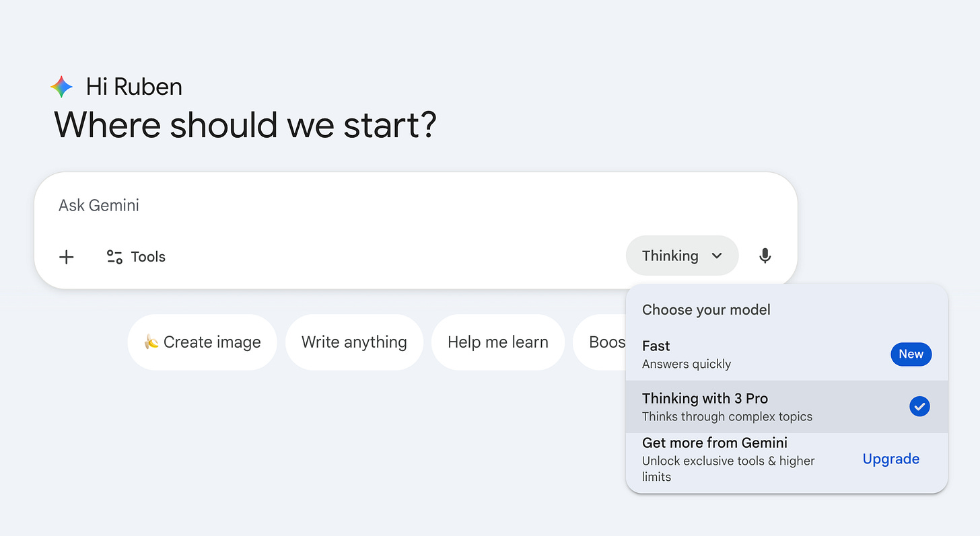The height and width of the screenshot is (536, 980).
Task: Click the Choose your model header
Action: pyautogui.click(x=706, y=310)
